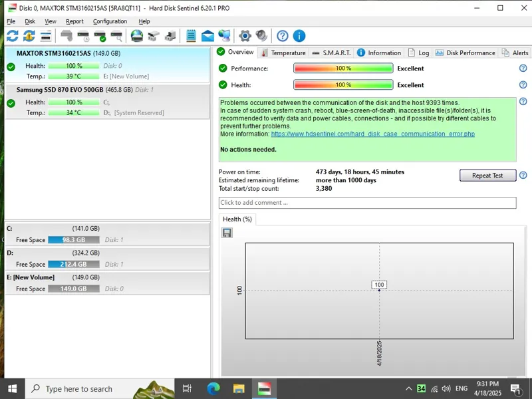Click the disk with hand toolbar icon

point(66,36)
